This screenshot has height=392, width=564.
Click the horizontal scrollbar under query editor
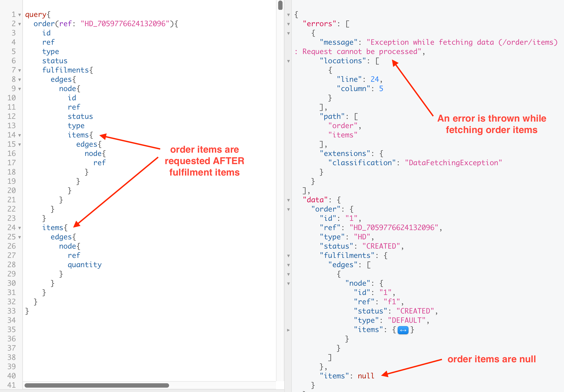coord(97,385)
